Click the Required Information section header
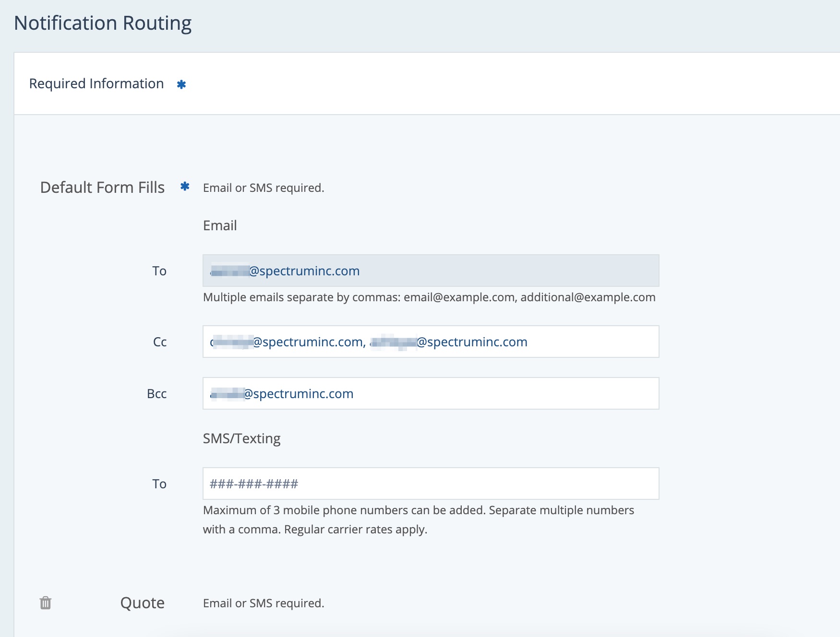The width and height of the screenshot is (840, 637). tap(96, 83)
